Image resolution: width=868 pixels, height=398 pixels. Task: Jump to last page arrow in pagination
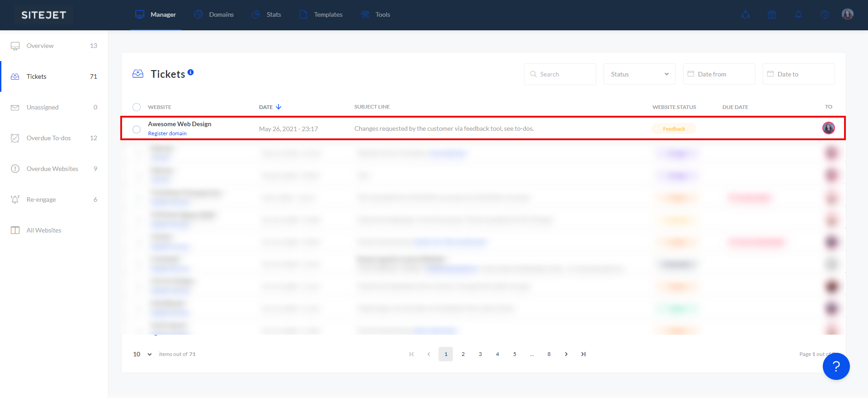[583, 354]
